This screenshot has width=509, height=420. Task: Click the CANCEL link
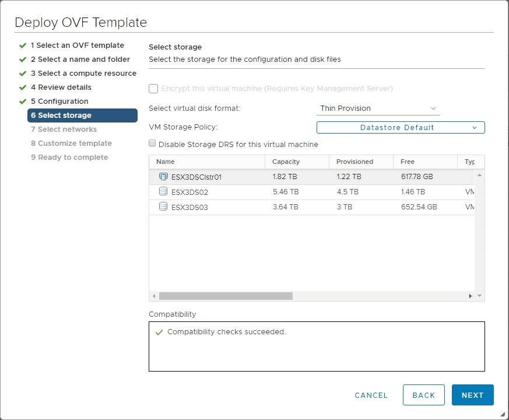coord(371,395)
